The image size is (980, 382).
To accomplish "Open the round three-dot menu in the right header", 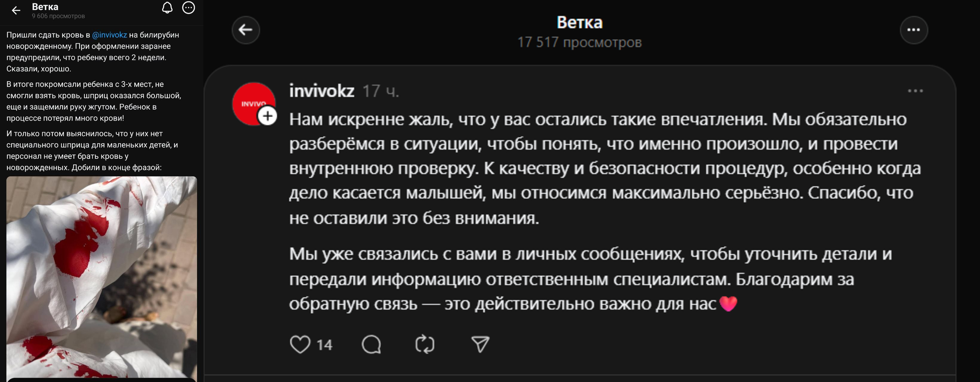I will (913, 30).
